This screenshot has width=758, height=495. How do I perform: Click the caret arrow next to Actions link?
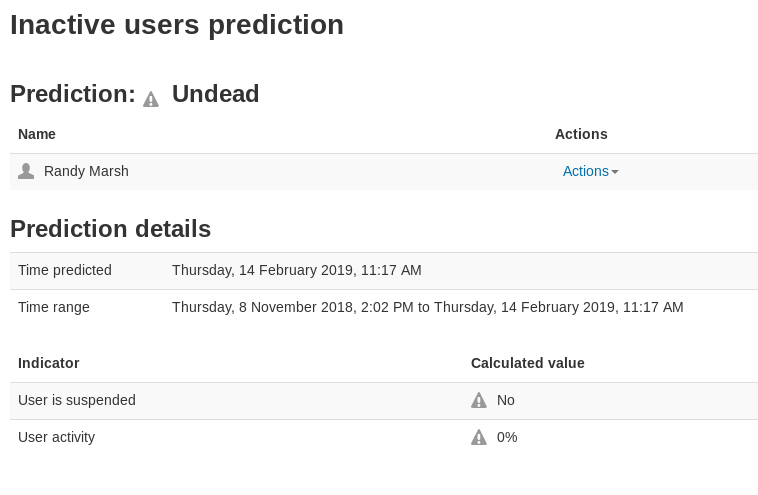pos(615,172)
